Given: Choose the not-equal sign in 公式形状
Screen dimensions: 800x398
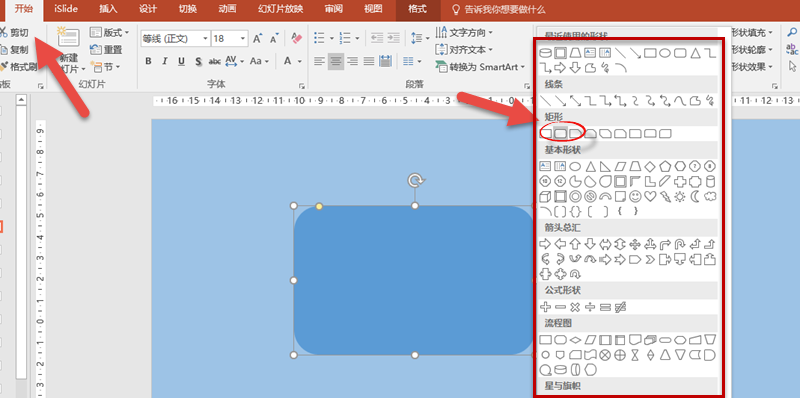Looking at the screenshot, I should tap(620, 307).
